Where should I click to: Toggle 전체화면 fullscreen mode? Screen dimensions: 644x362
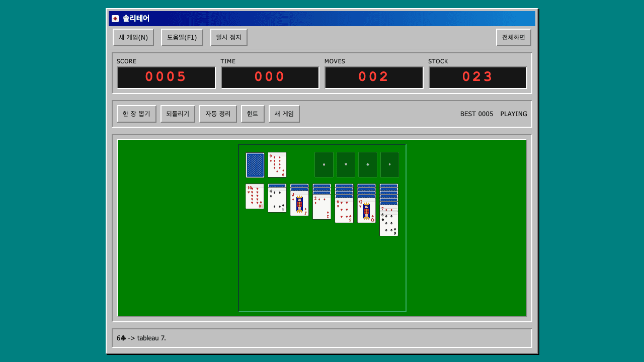coord(514,38)
